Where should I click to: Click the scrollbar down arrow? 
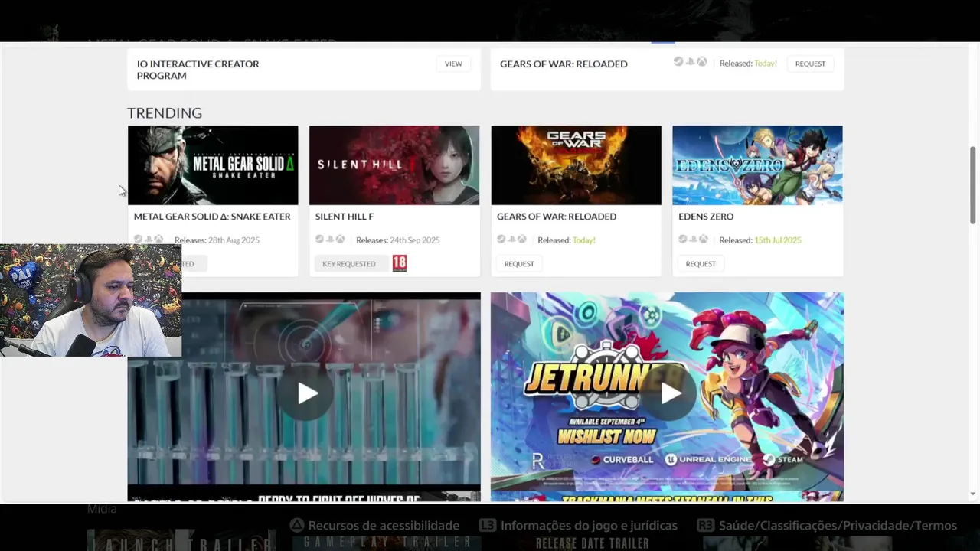point(973,494)
